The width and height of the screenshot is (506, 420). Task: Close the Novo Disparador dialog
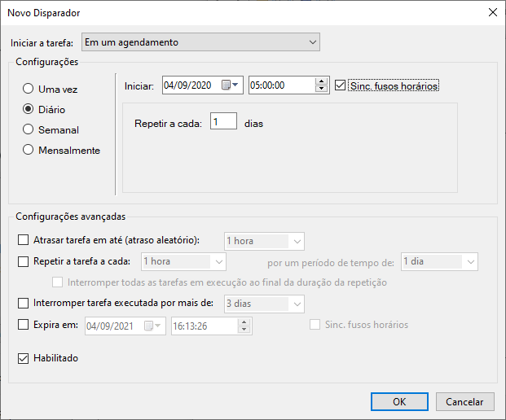click(492, 12)
